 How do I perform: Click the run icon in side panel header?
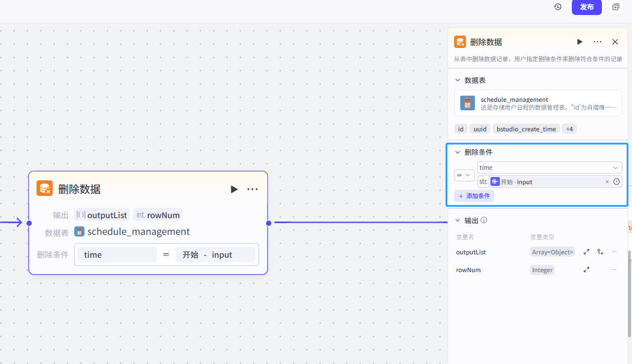tap(580, 42)
